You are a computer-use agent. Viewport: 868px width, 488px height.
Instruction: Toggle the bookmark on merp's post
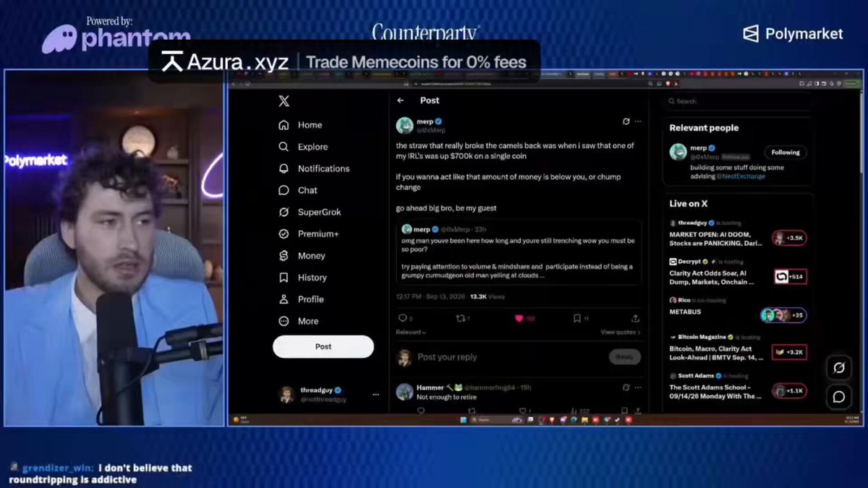click(x=577, y=318)
